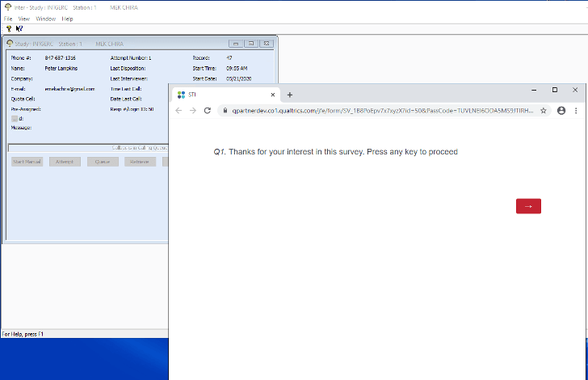
Task: Select the STI browser tab
Action: coord(225,95)
